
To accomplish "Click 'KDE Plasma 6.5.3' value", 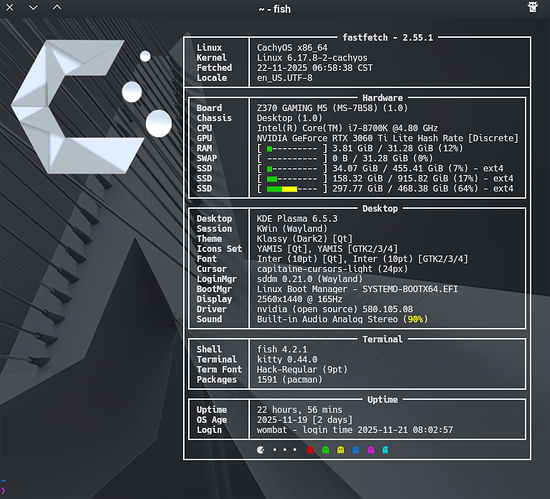I will [x=297, y=219].
